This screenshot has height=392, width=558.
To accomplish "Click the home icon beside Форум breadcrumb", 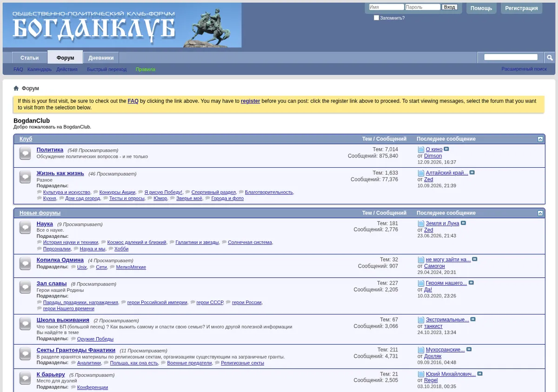I will click(x=16, y=88).
